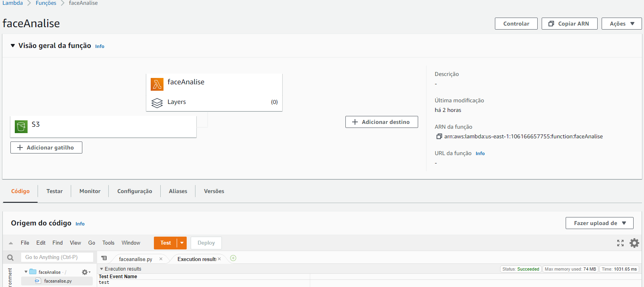This screenshot has height=287, width=644.
Task: Open folder options gear in file tree
Action: pyautogui.click(x=86, y=272)
